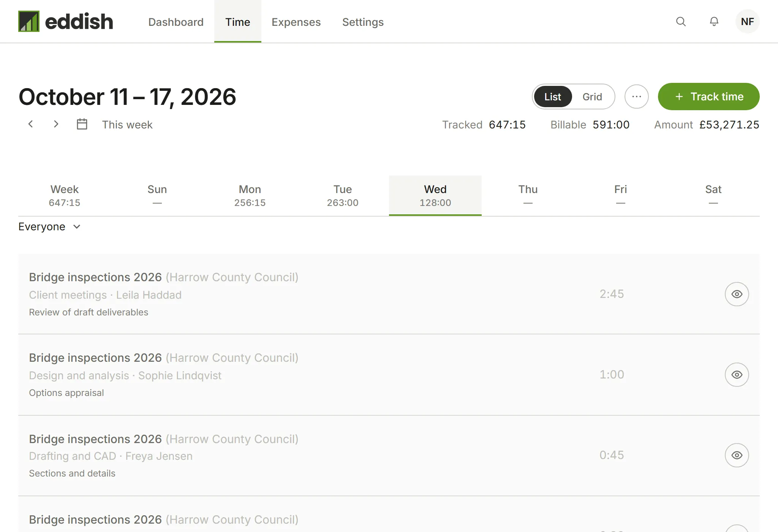
Task: Click 'Client meetings · Leila Haddad' line
Action: (105, 295)
